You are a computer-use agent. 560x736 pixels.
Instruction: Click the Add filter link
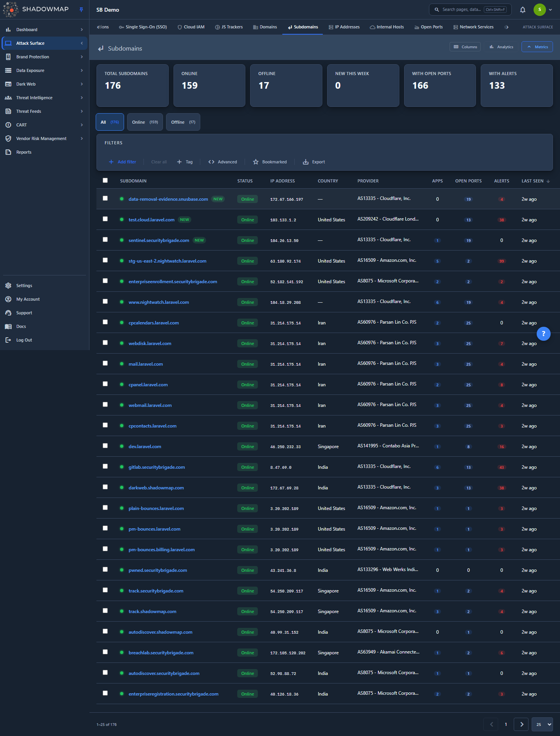(x=122, y=162)
